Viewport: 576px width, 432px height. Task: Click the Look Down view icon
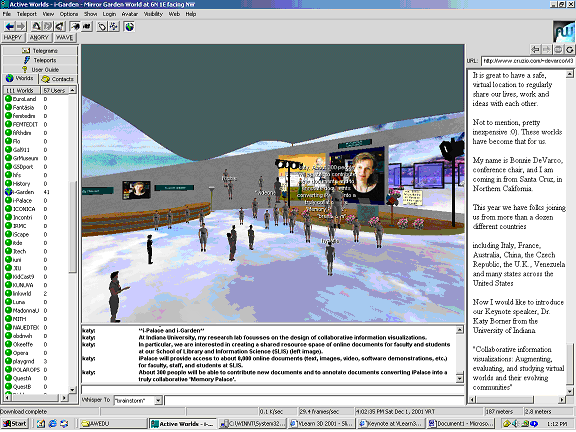60,26
